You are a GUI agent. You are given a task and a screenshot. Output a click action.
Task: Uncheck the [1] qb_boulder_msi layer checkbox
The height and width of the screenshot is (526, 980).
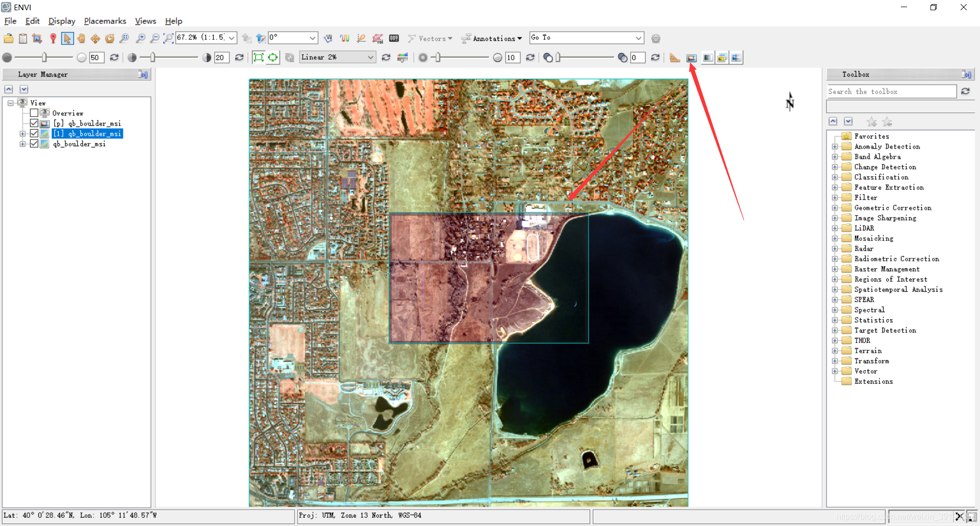(34, 133)
